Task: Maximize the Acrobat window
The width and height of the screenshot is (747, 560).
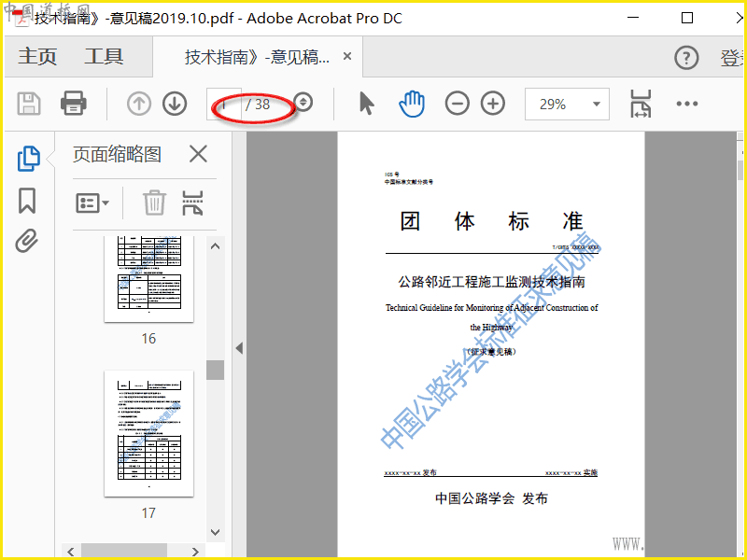Action: pos(686,18)
